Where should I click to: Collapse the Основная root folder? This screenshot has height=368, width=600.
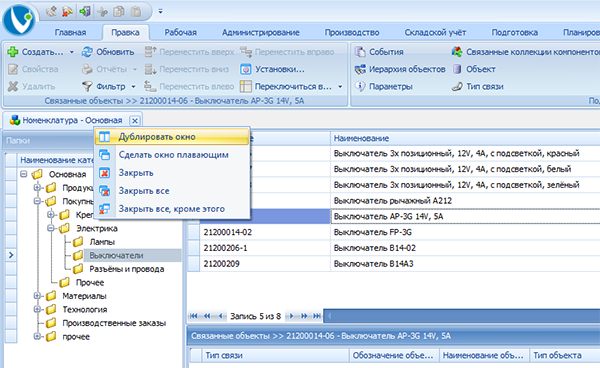(x=24, y=174)
